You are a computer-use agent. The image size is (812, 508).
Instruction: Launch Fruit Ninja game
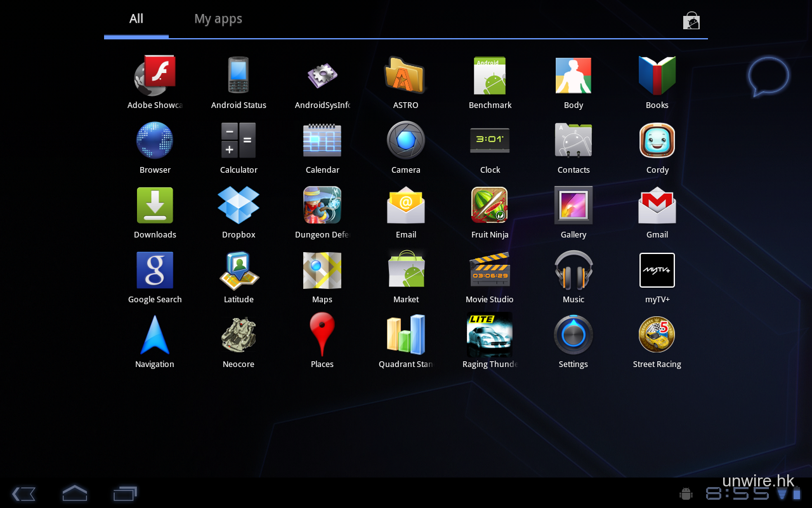click(490, 206)
